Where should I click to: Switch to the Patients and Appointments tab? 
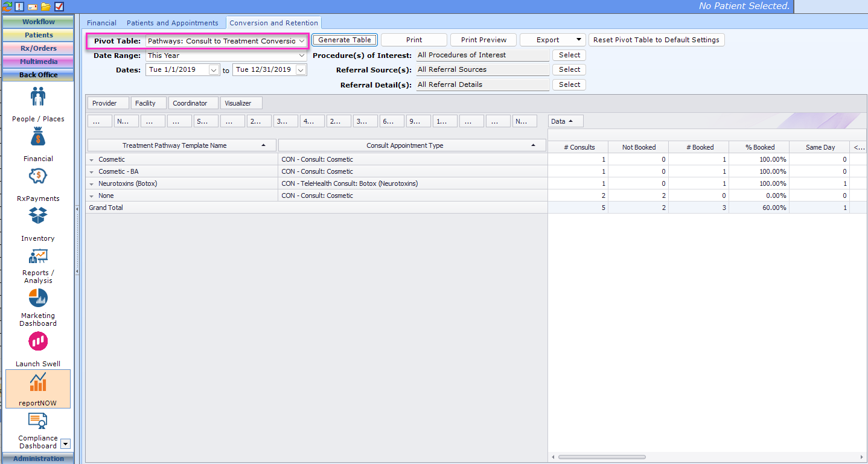tap(173, 22)
